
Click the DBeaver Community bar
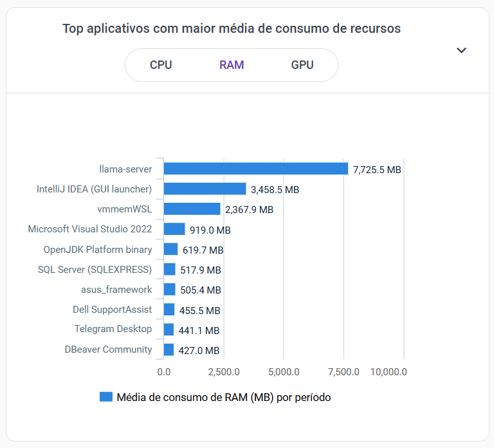click(x=169, y=350)
